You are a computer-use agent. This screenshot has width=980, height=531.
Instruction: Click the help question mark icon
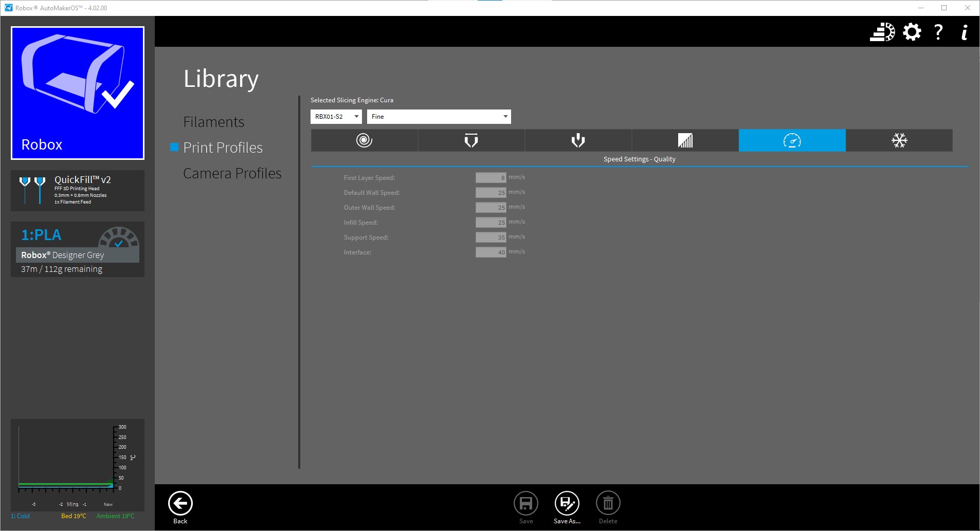[938, 32]
